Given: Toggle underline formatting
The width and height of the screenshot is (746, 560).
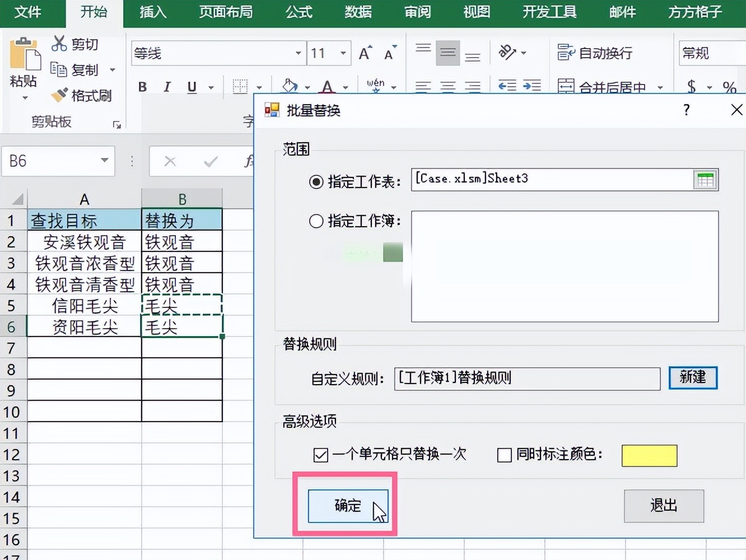Looking at the screenshot, I should point(191,87).
